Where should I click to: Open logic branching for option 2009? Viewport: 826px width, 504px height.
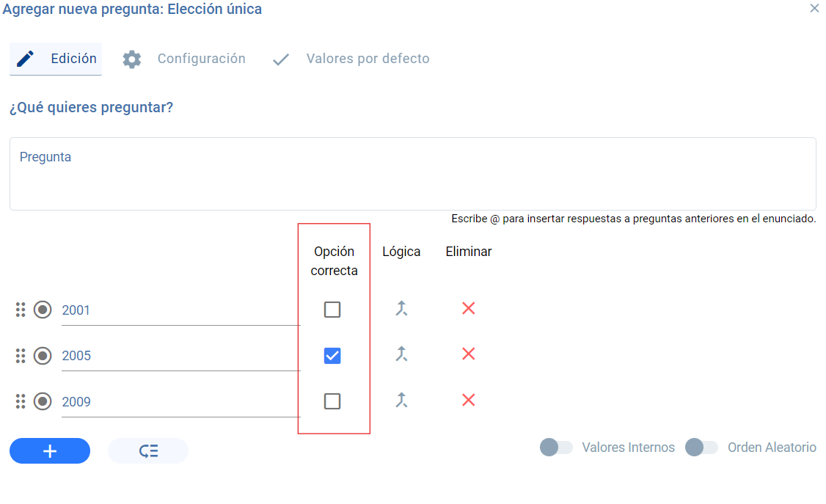[401, 401]
